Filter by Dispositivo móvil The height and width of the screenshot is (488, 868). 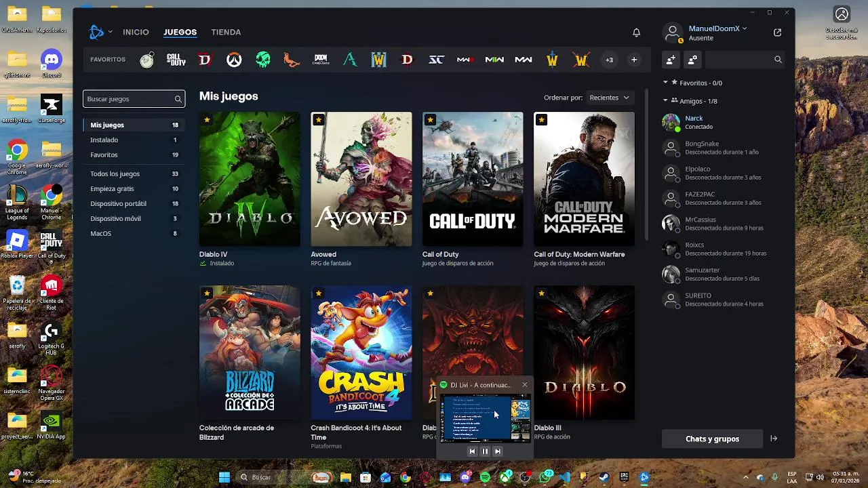[134, 218]
